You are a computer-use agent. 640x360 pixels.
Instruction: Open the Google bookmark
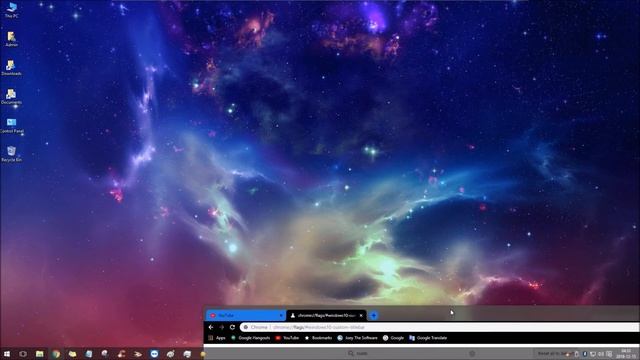pos(393,338)
